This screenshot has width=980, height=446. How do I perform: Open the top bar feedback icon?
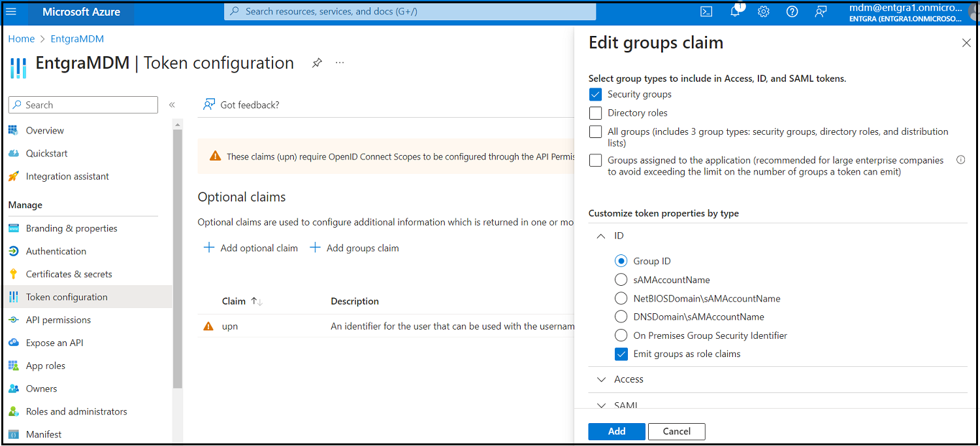tap(821, 11)
